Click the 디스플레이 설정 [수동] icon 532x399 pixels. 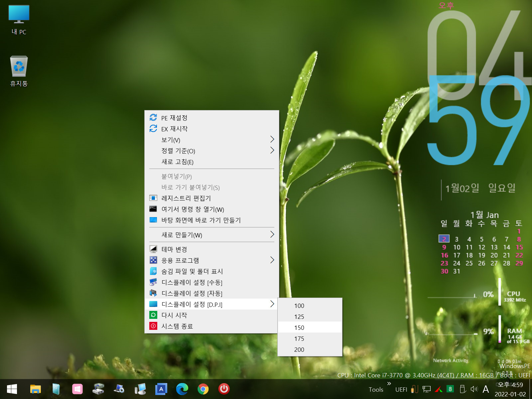tap(153, 282)
